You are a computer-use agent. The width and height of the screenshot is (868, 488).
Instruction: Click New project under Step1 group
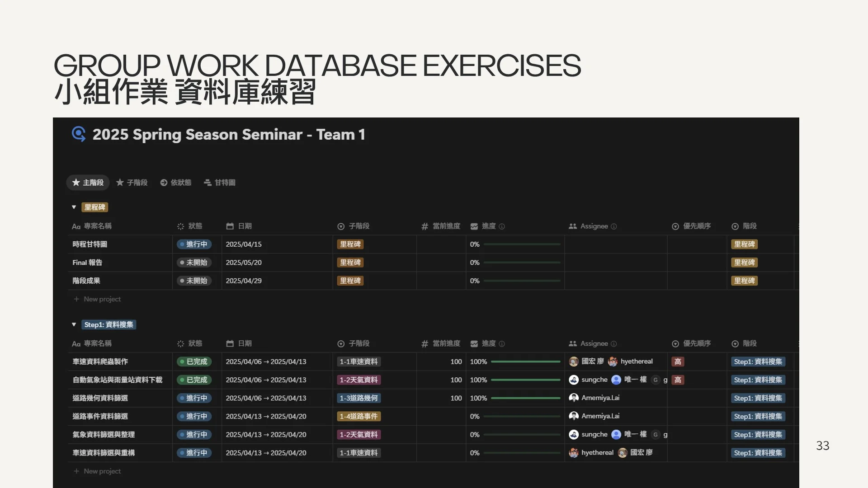102,471
